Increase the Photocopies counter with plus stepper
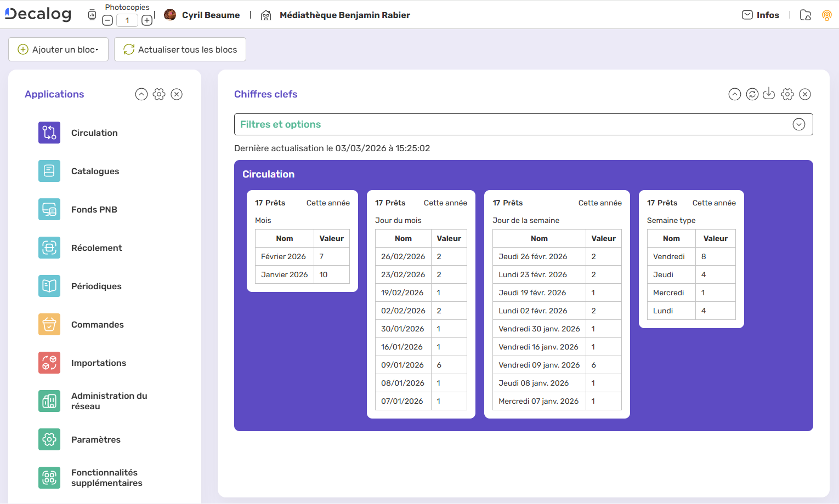 coord(146,20)
